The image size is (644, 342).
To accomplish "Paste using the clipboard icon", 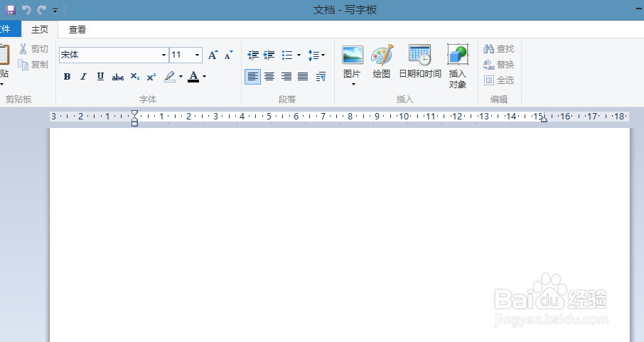I will [x=4, y=55].
